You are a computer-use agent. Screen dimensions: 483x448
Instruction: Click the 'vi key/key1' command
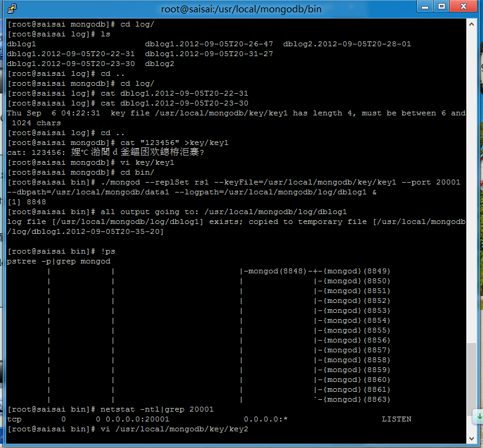[x=147, y=162]
